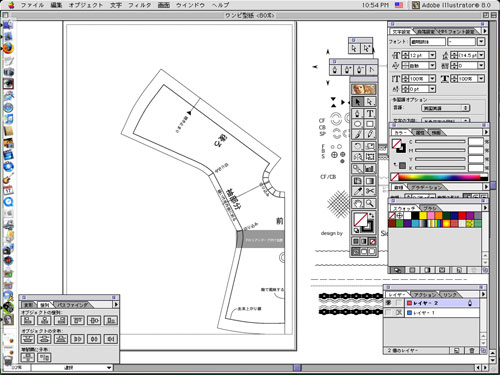Open the Align palette flyout menu arrow
The height and width of the screenshot is (375, 500).
click(x=116, y=305)
